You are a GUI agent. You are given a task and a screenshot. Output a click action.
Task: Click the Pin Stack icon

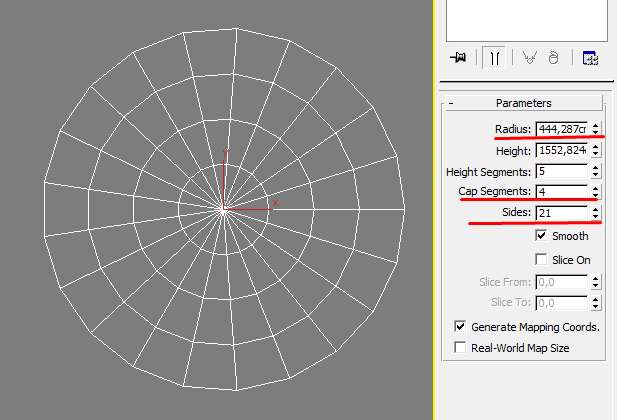click(x=459, y=59)
